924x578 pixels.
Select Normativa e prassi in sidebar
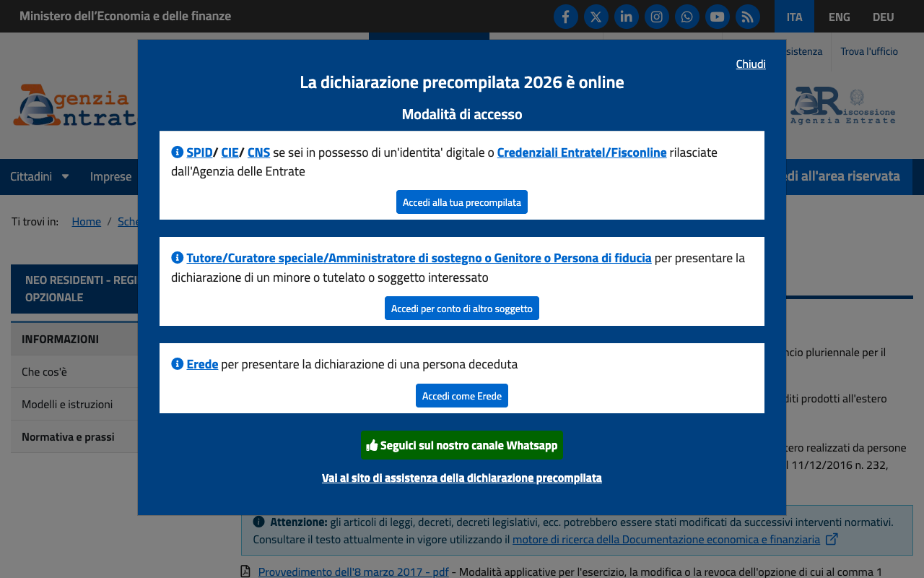(x=74, y=436)
